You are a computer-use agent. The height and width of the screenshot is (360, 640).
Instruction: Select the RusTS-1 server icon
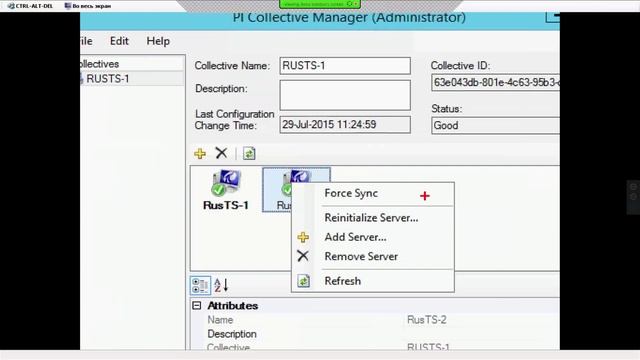coord(226,190)
